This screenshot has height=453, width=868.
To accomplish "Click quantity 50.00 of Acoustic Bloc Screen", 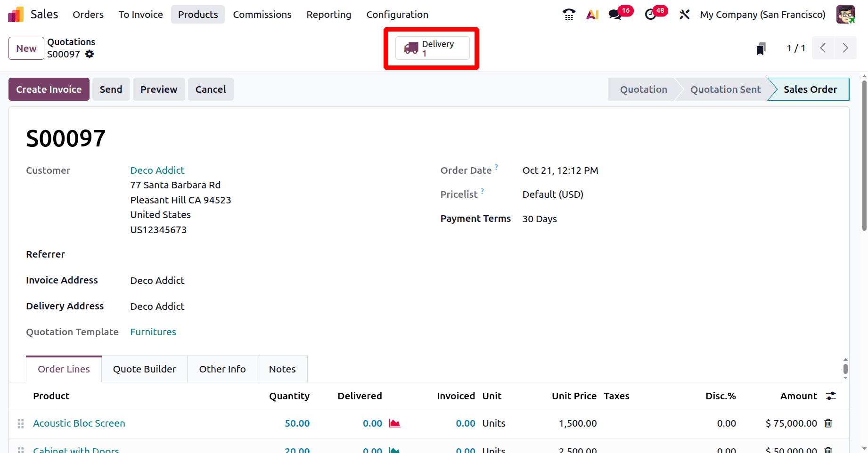I will (x=297, y=423).
